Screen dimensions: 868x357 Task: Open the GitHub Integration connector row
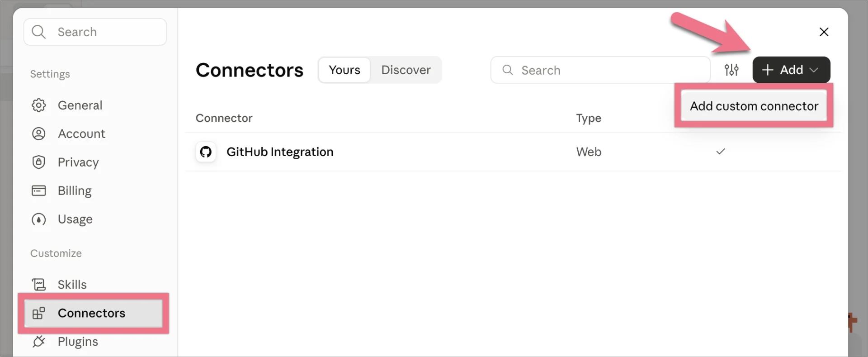click(513, 152)
